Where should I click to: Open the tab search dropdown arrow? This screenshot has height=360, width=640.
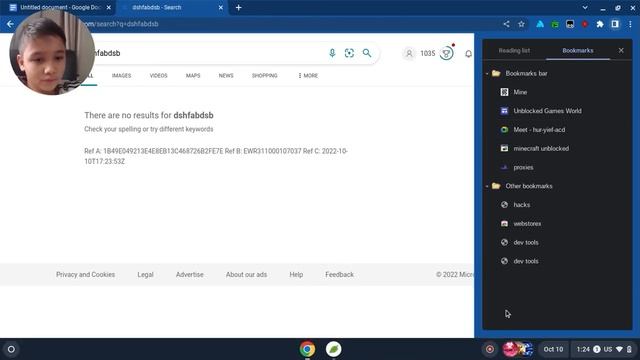[585, 7]
